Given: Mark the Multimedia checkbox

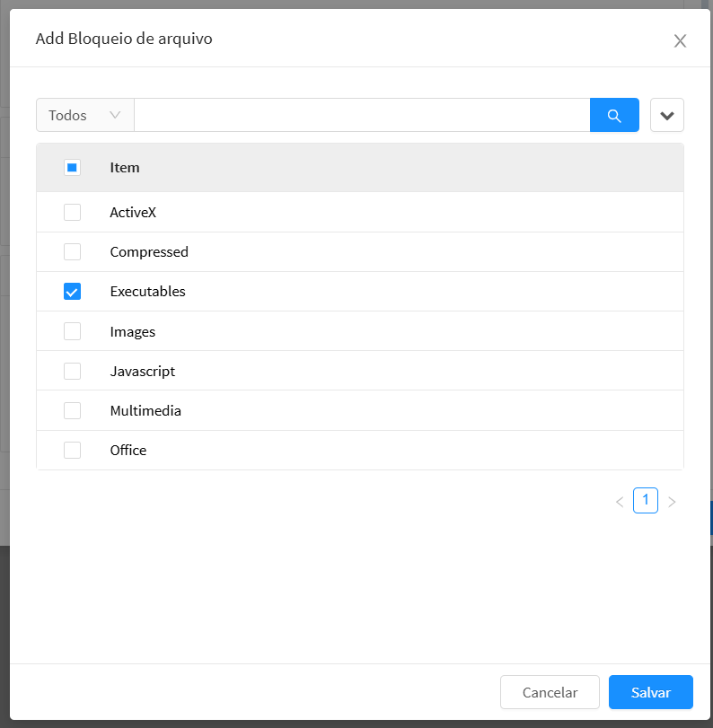Looking at the screenshot, I should 73,410.
